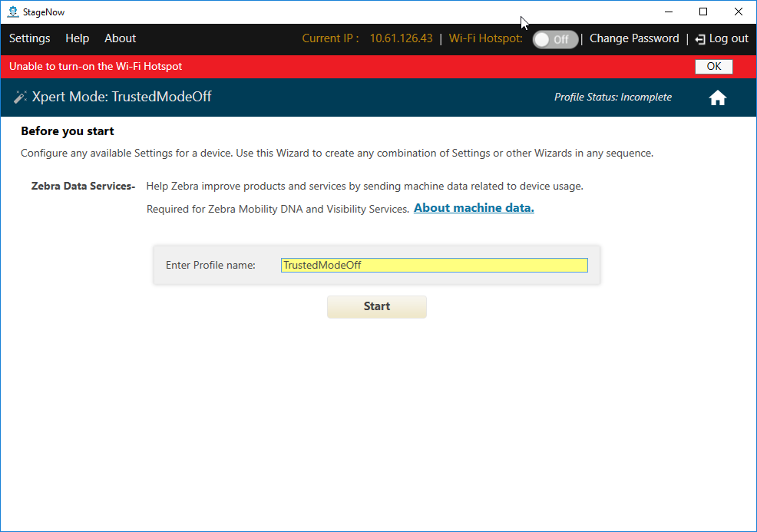Close the StageNow window
The image size is (757, 532).
738,12
